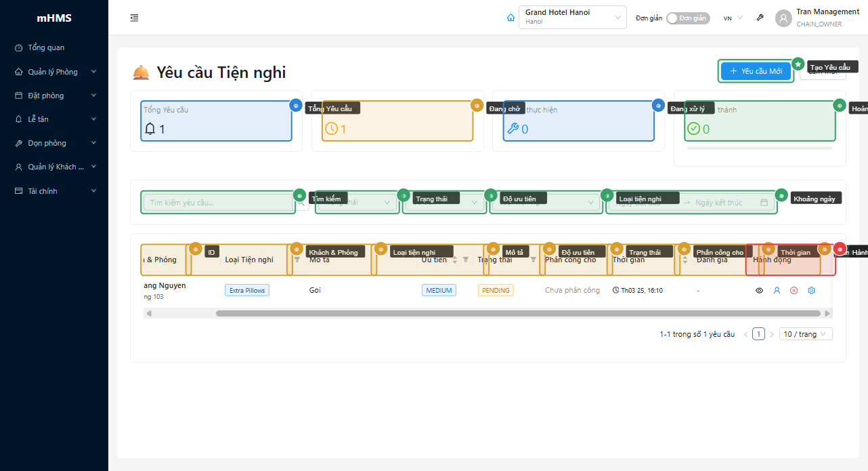Focus the Tìm kiếm yêu cầu search field
Viewport: 868px width, 471px height.
pyautogui.click(x=218, y=203)
